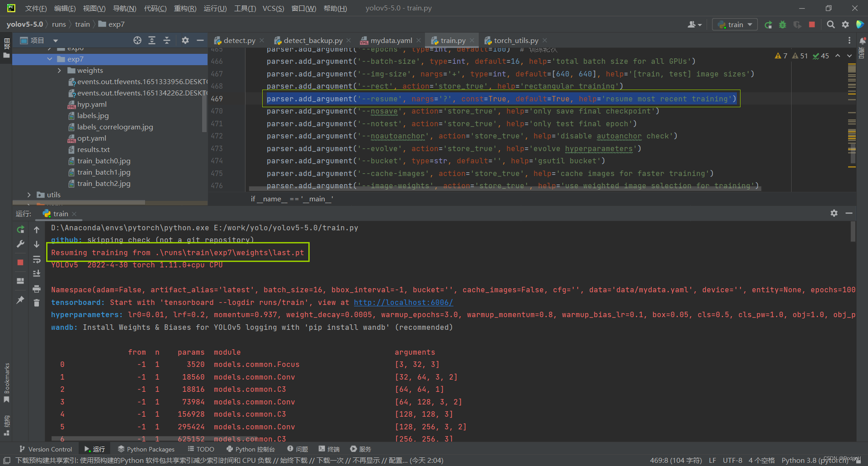Click the pin tab icon in run panel

[x=20, y=300]
